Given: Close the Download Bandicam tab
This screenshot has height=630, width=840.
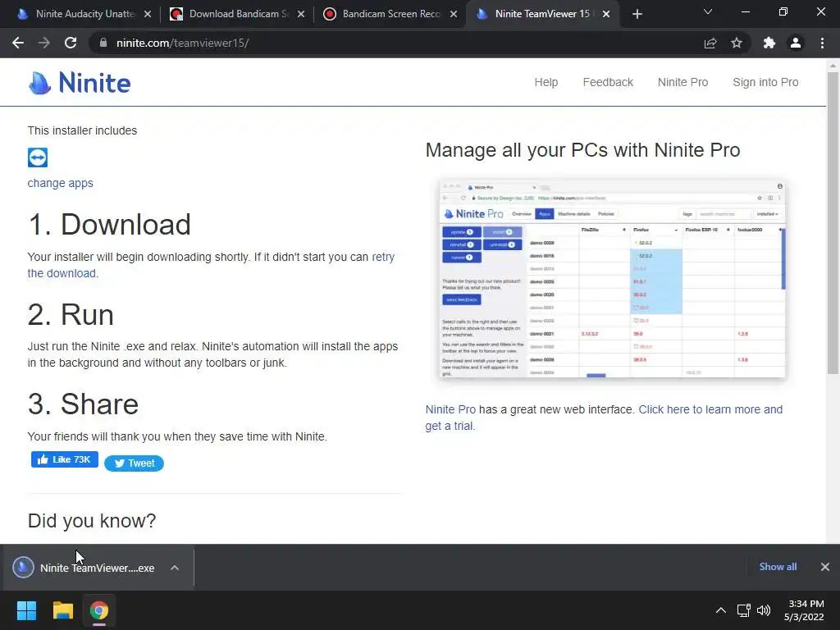Looking at the screenshot, I should click(x=301, y=14).
